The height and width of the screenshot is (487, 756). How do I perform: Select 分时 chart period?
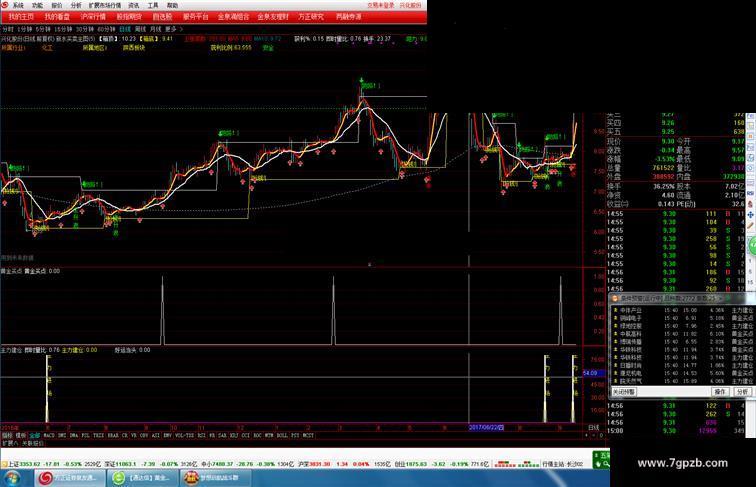[x=8, y=29]
